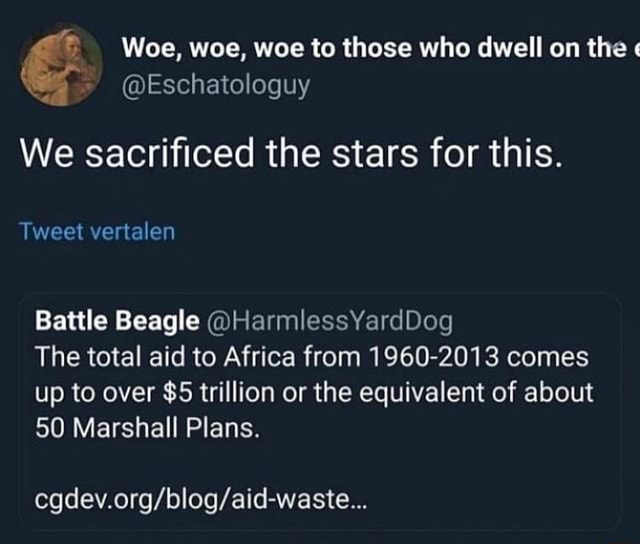This screenshot has height=544, width=640.
Task: Click quoted line starting 'up to over $5 trillion'
Action: tap(314, 393)
